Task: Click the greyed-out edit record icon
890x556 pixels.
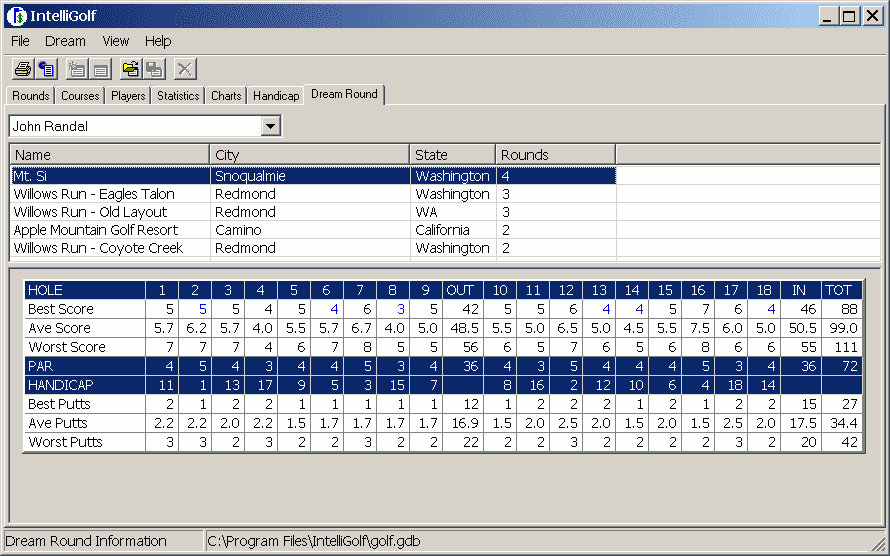Action: (100, 69)
